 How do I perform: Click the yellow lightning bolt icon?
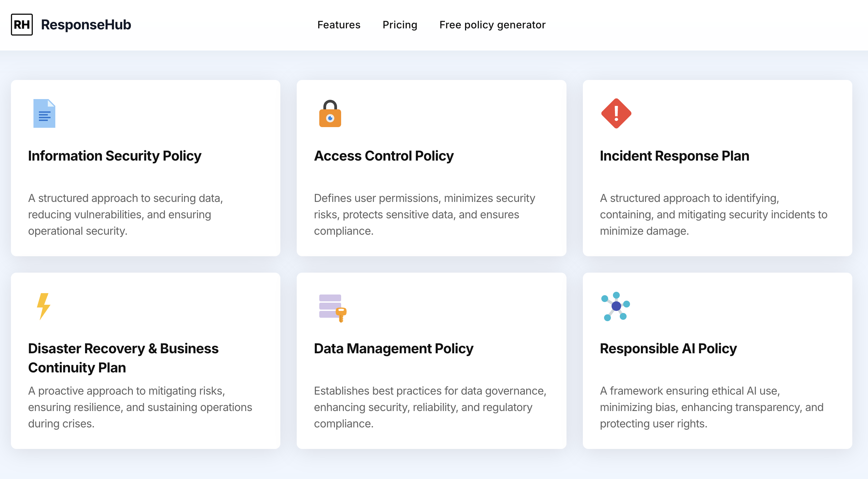[x=43, y=306]
